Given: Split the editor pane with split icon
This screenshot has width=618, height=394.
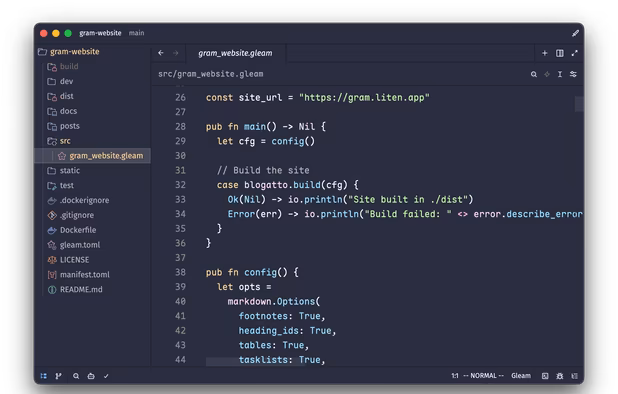Looking at the screenshot, I should coord(560,53).
